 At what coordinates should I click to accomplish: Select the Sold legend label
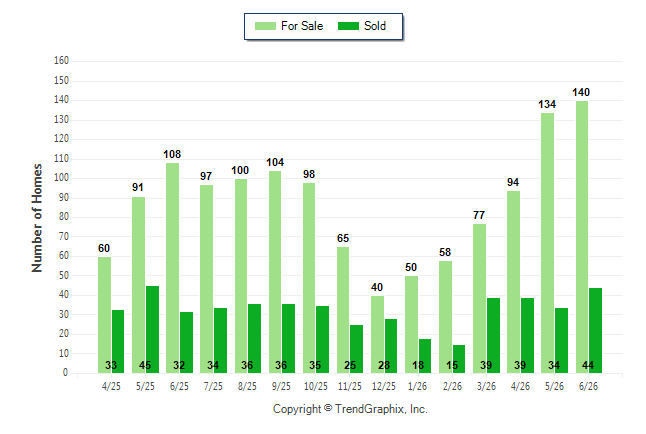click(x=375, y=26)
